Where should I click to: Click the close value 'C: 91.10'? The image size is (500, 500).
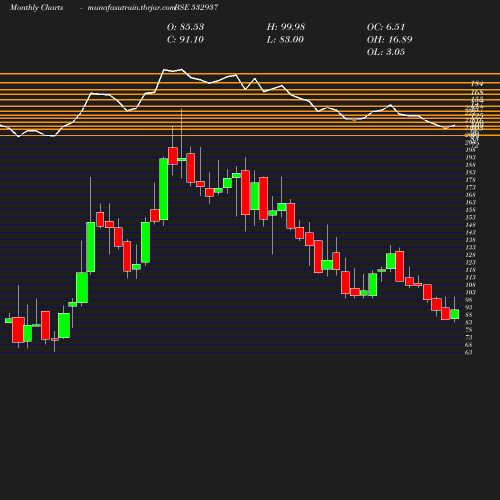click(x=185, y=40)
